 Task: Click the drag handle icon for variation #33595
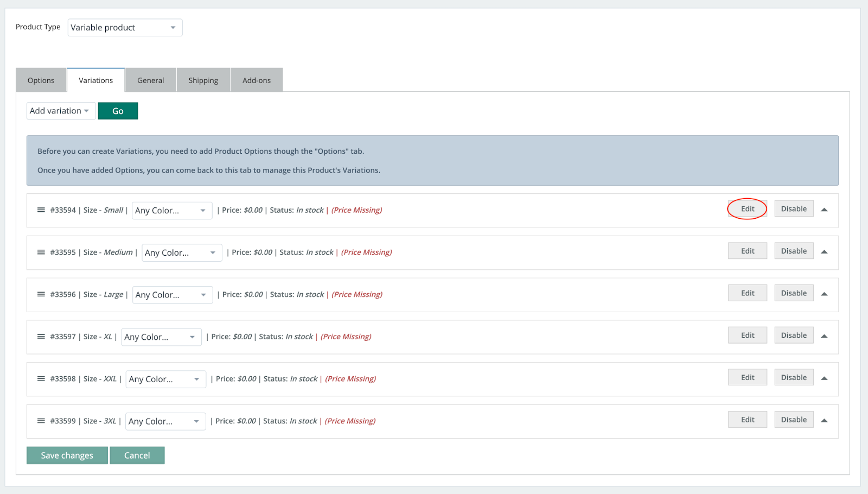coord(41,252)
